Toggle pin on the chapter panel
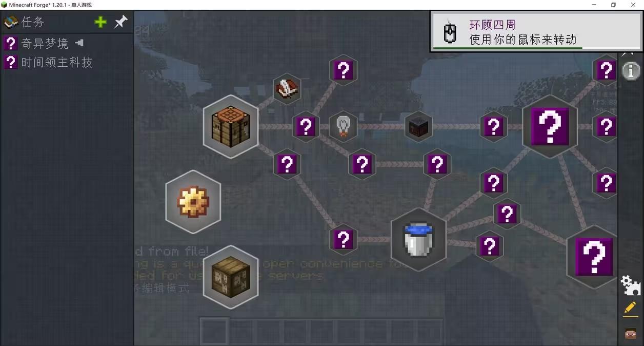 (x=120, y=22)
